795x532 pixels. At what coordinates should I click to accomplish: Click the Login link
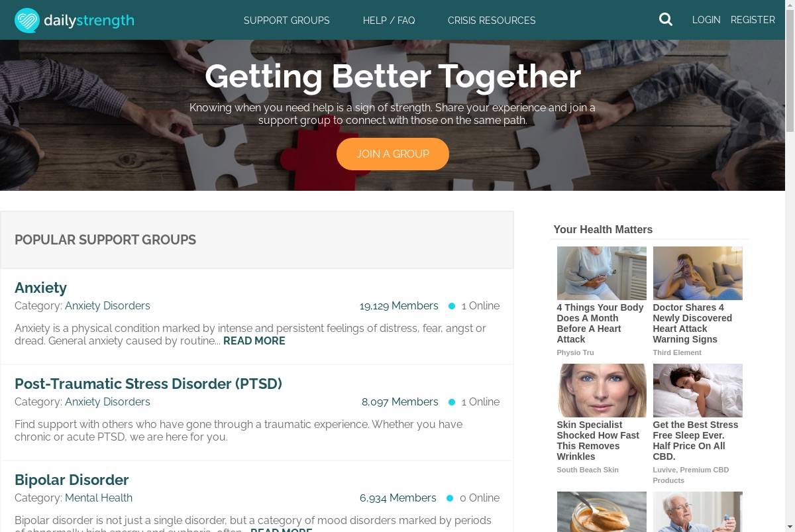[706, 20]
